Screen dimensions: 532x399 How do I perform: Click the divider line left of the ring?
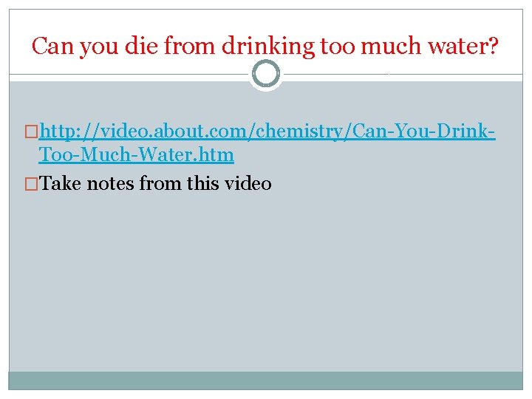coord(129,74)
